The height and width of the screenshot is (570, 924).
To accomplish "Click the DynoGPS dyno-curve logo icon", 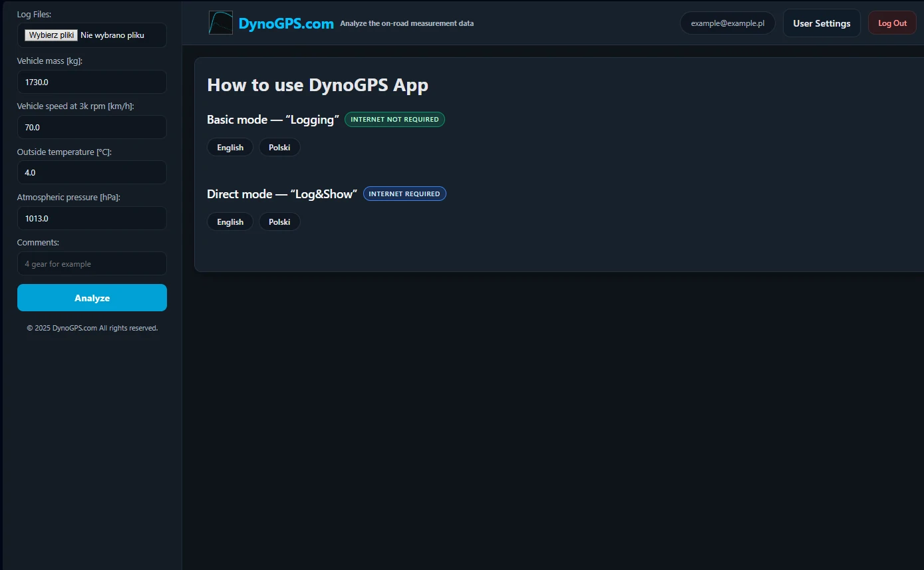I will pyautogui.click(x=220, y=23).
